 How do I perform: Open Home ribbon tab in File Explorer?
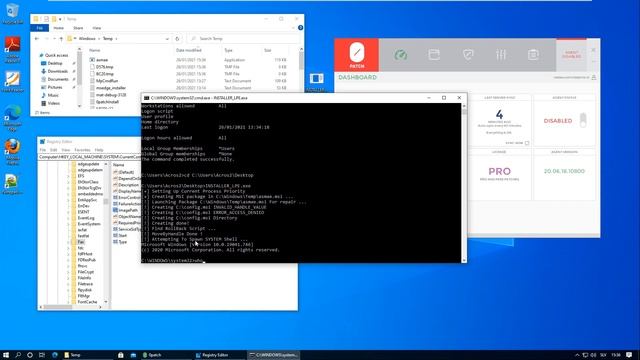(58, 28)
